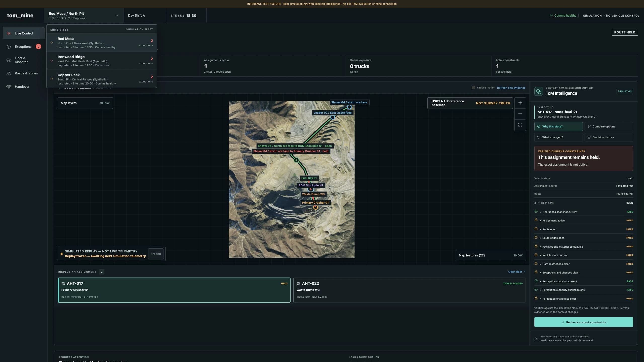The width and height of the screenshot is (644, 362).
Task: Click the pass check icon for Perception snapshot current
Action: 536,281
